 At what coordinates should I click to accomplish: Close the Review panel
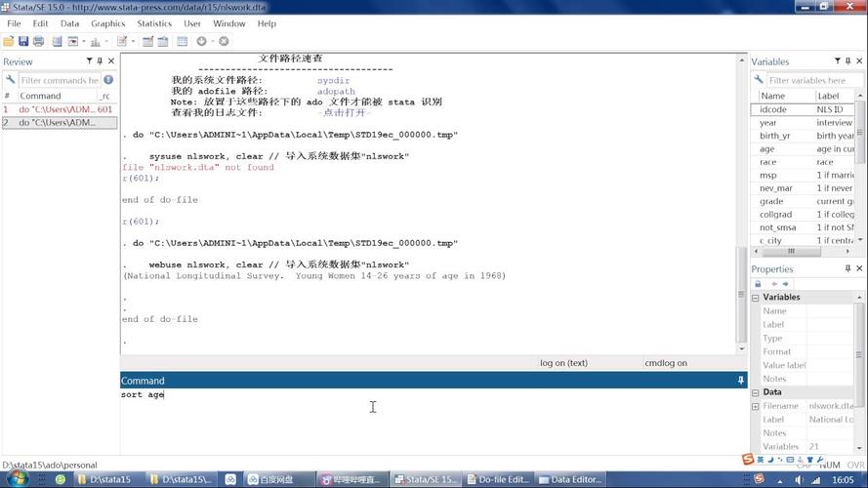pyautogui.click(x=111, y=61)
